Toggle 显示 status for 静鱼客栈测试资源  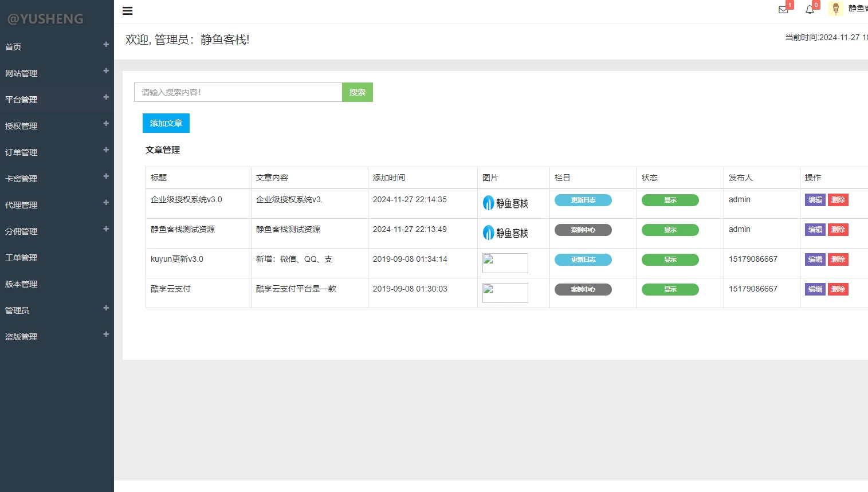point(670,230)
